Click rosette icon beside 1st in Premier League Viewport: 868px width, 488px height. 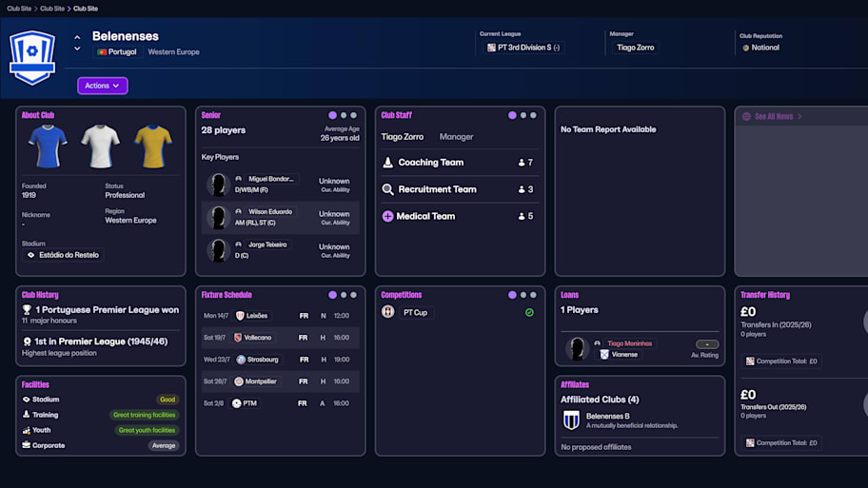pos(27,342)
